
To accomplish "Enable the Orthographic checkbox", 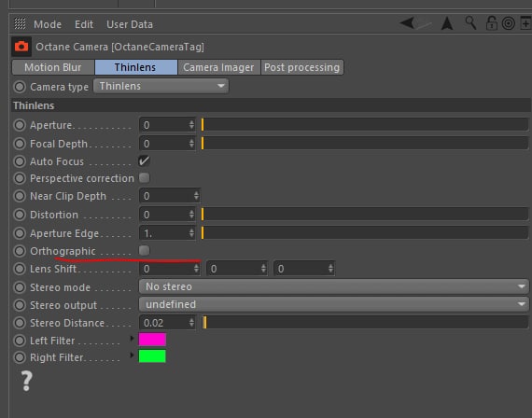I will coord(144,250).
